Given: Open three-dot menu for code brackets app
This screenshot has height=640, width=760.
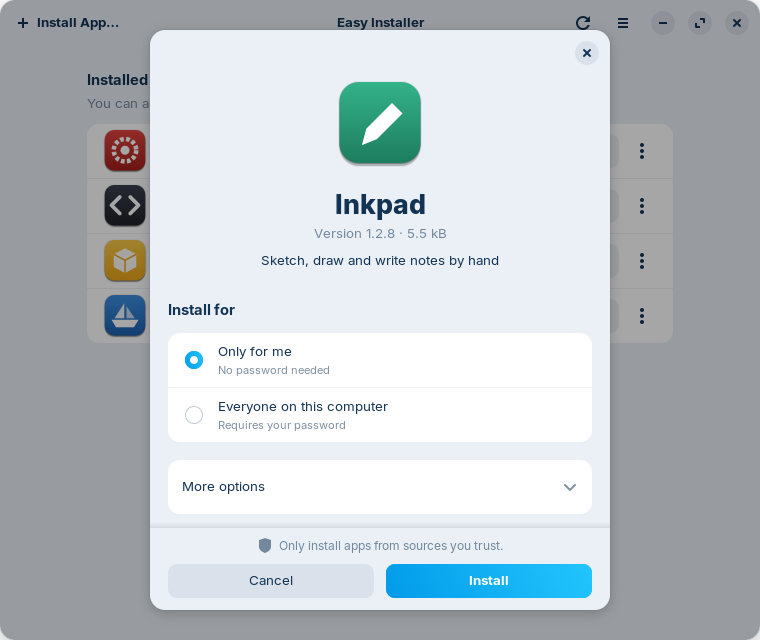Looking at the screenshot, I should tap(642, 206).
